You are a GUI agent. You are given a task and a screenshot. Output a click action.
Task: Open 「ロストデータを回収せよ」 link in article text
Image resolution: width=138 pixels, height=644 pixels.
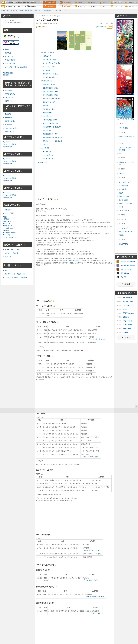(72, 260)
